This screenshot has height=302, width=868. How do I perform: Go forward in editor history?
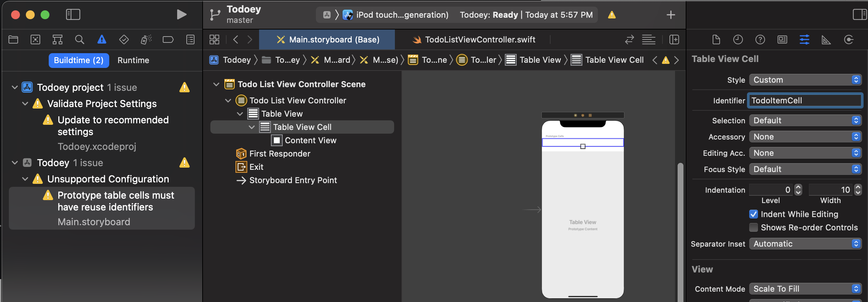click(x=250, y=40)
